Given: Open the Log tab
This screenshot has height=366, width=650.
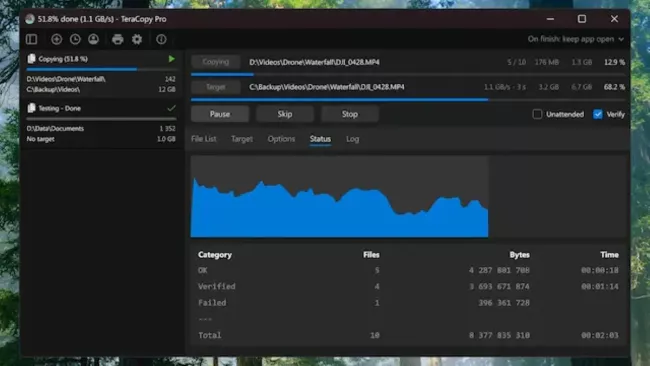Looking at the screenshot, I should (x=352, y=139).
